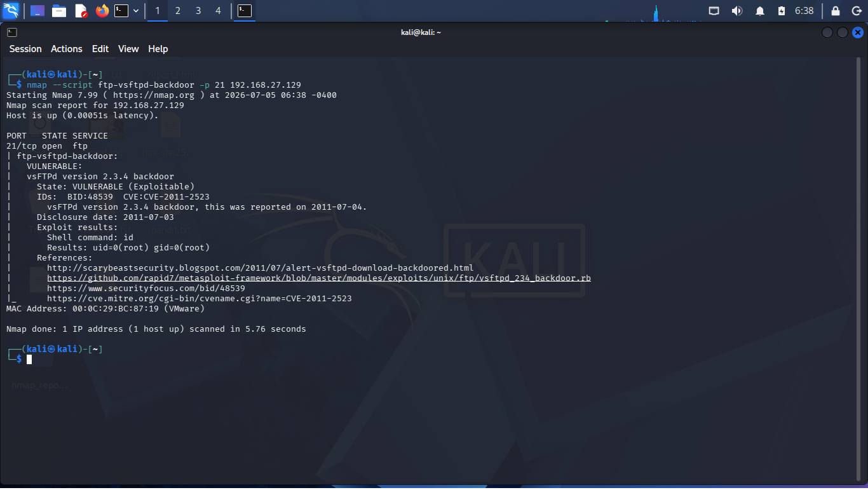The height and width of the screenshot is (490, 868).
Task: Minimize the terminal window
Action: 827,32
